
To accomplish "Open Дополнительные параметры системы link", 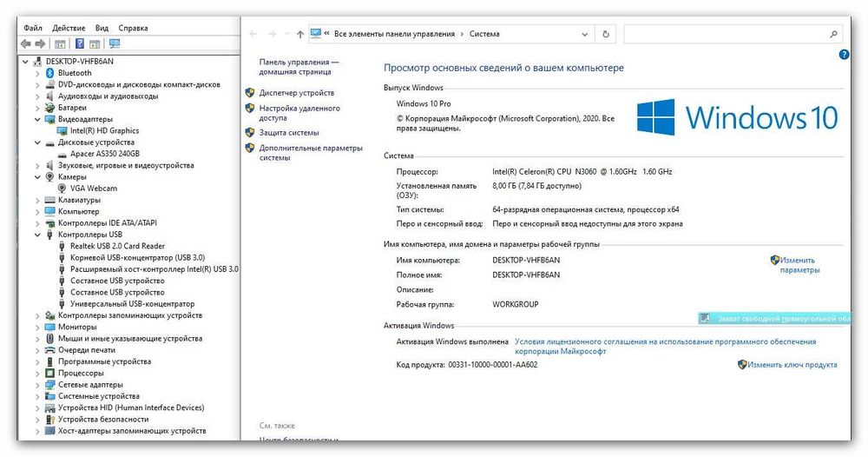I will point(311,153).
